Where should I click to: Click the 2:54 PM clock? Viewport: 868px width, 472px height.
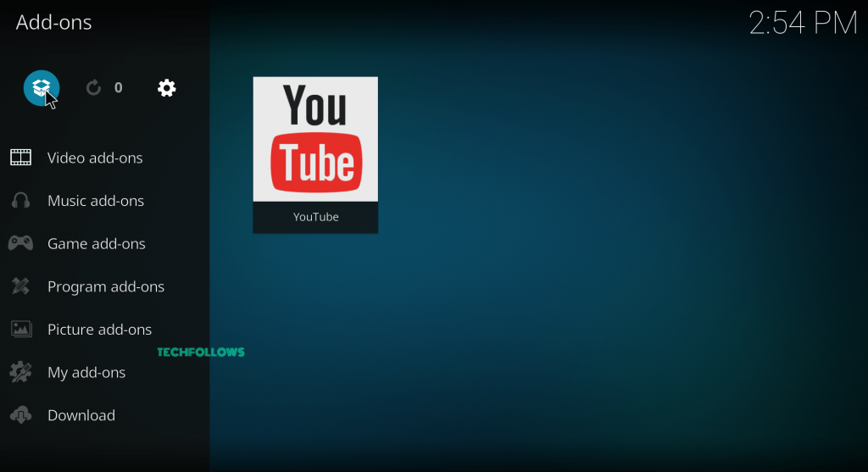(803, 23)
